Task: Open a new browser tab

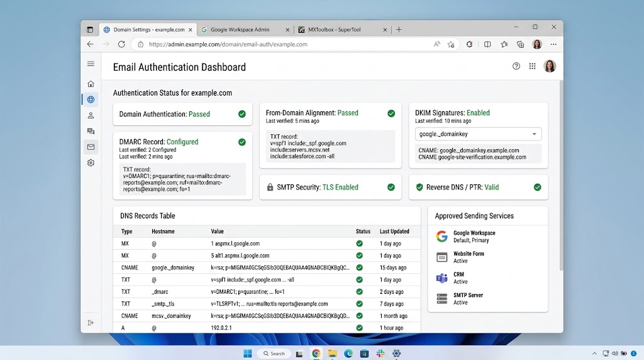Action: 399,30
